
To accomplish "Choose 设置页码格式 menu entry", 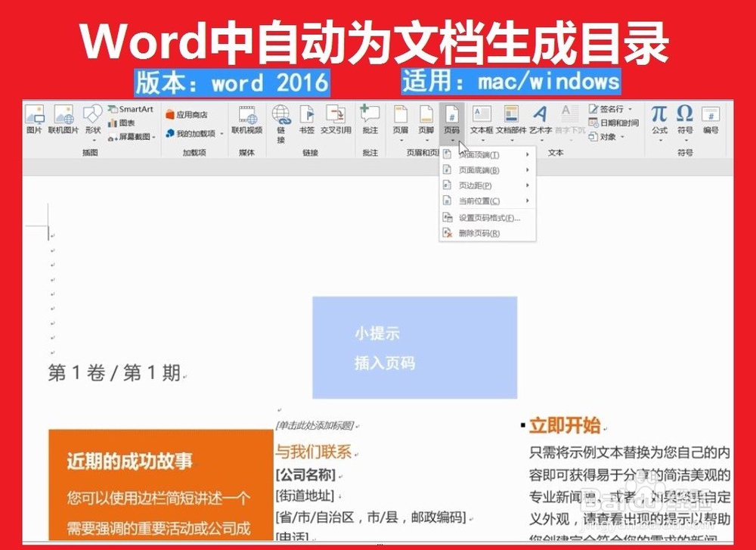I will tap(490, 217).
